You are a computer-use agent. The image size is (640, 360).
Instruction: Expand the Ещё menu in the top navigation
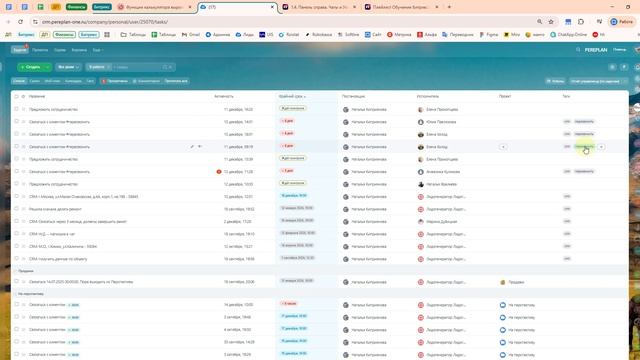pos(98,50)
